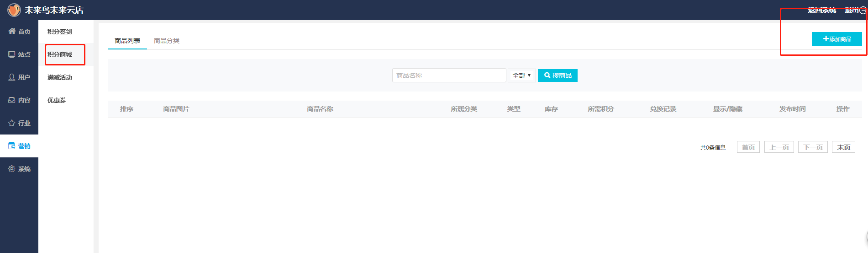
Task: Click the 未来鸟 bird logo icon
Action: click(x=14, y=10)
